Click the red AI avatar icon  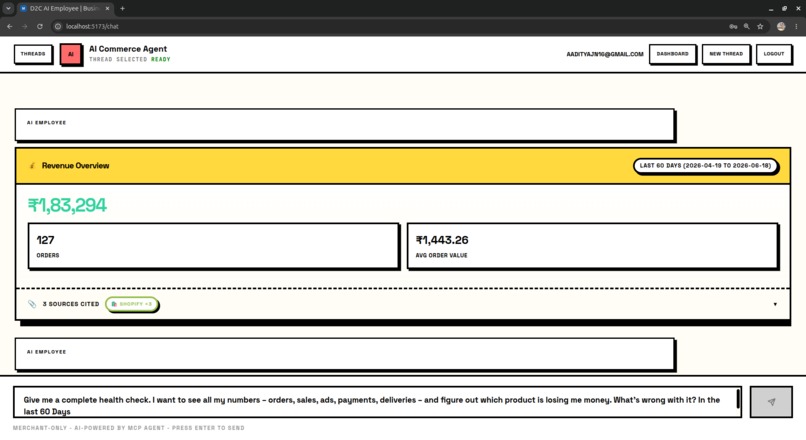coord(71,54)
